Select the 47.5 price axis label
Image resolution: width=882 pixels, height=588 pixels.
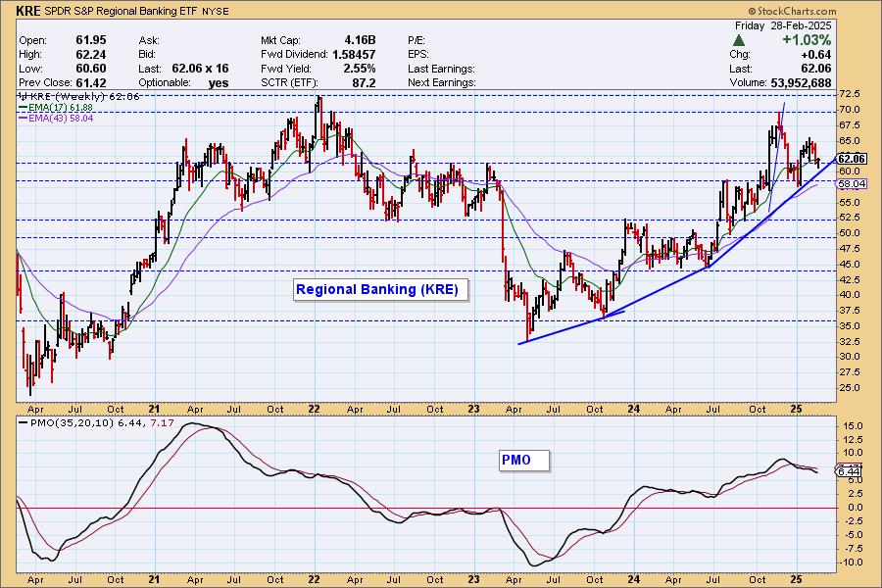849,249
